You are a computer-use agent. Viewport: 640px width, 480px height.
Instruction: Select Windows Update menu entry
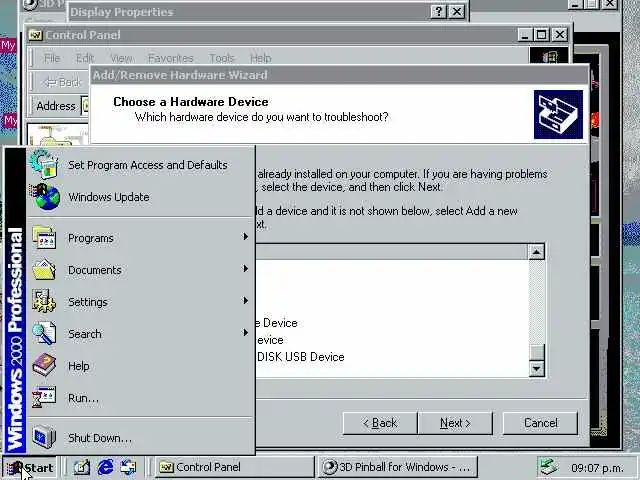(141, 197)
